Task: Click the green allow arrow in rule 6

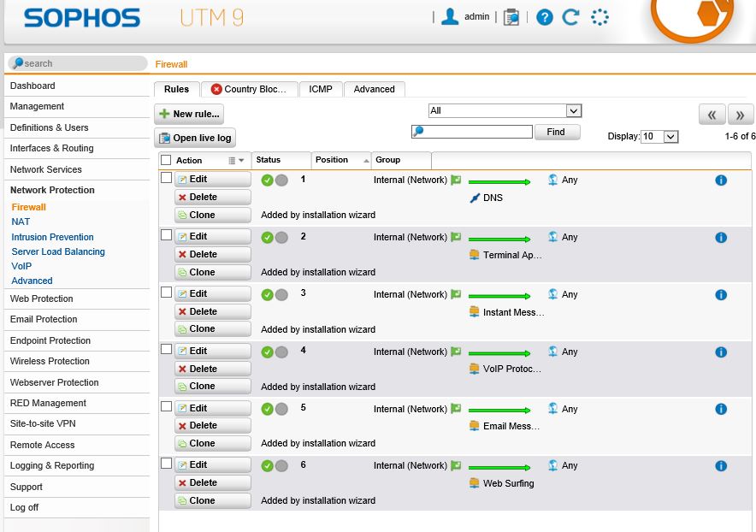Action: (499, 467)
